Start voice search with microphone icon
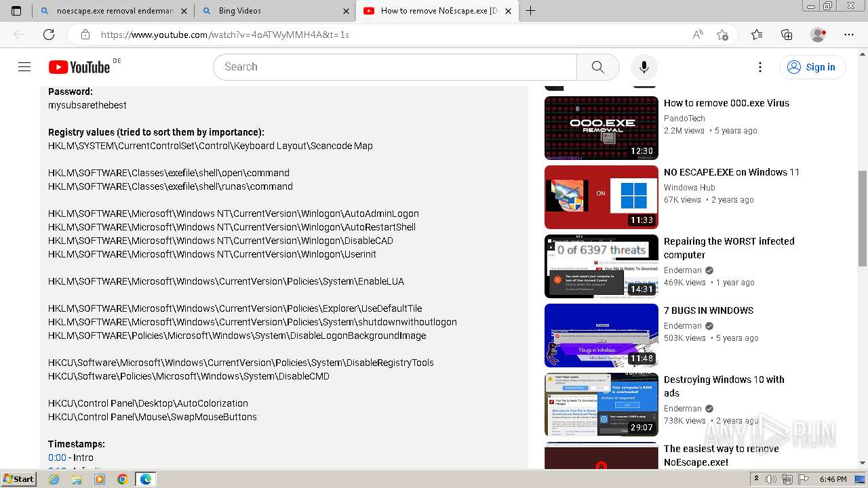Image resolution: width=868 pixels, height=488 pixels. 644,66
